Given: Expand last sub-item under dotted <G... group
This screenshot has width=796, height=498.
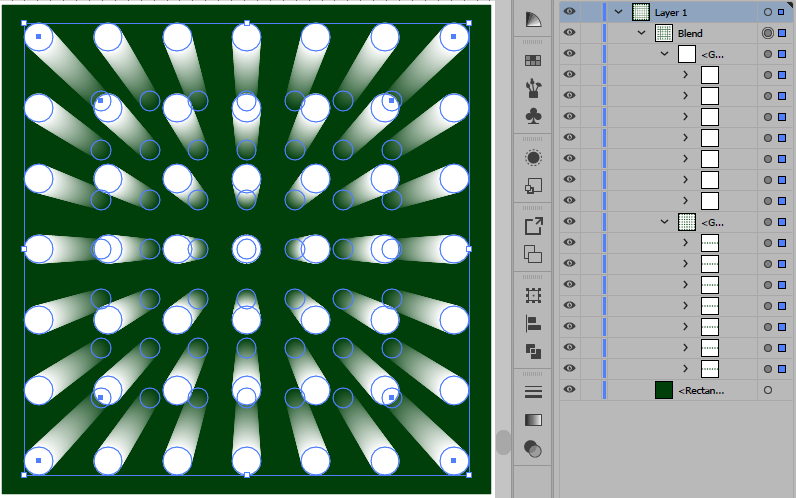Looking at the screenshot, I should (x=685, y=369).
